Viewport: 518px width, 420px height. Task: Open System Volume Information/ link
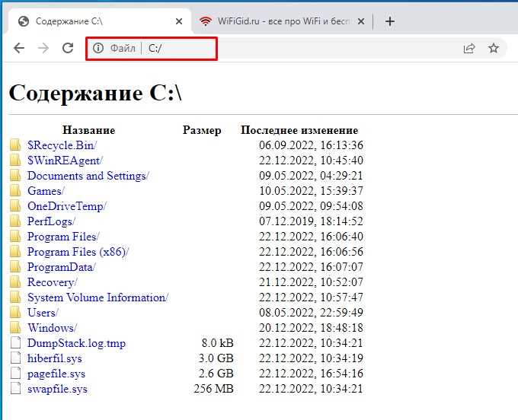pos(98,297)
